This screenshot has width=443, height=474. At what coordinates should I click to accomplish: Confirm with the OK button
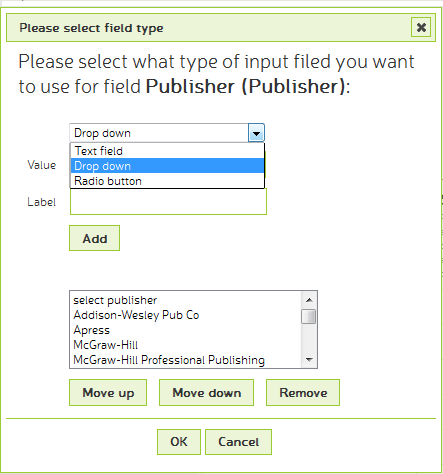coord(179,442)
